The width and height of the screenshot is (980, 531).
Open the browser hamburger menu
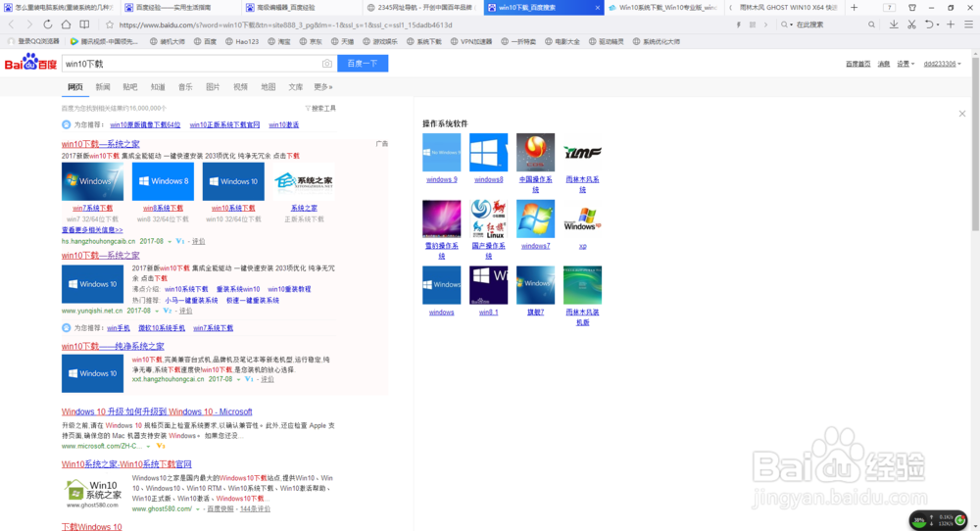tap(968, 24)
